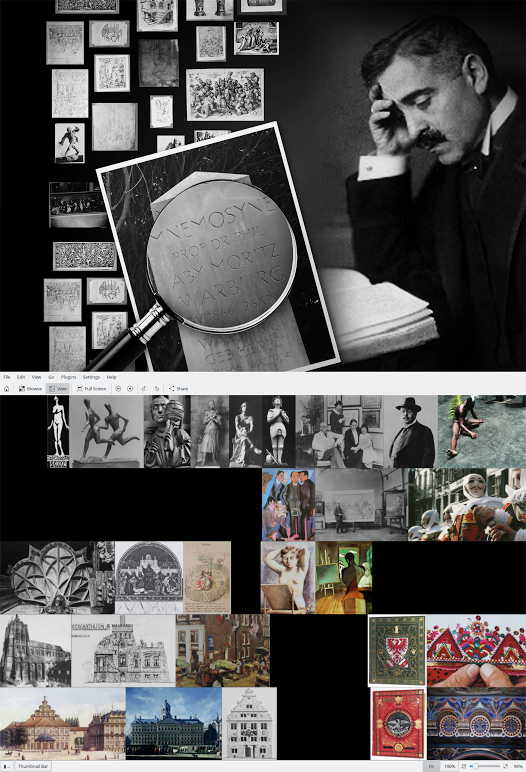Expand the Go menu
526x772 pixels.
51,377
